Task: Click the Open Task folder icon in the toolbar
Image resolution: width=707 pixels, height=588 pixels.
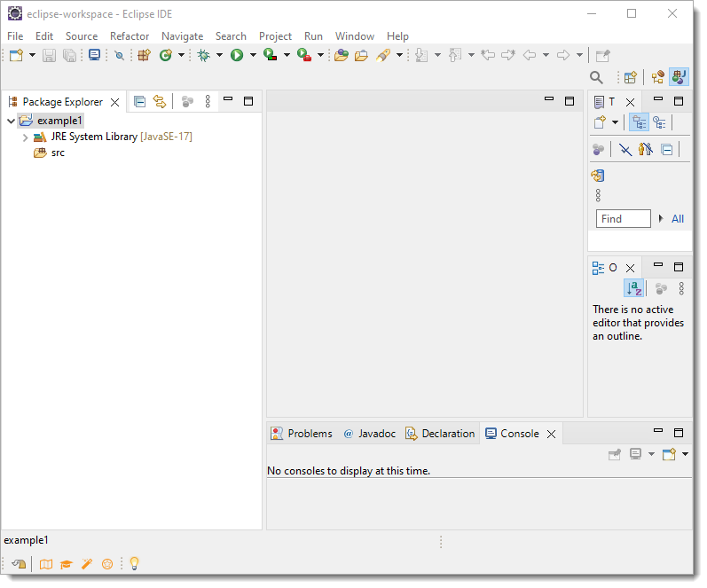Action: (361, 55)
